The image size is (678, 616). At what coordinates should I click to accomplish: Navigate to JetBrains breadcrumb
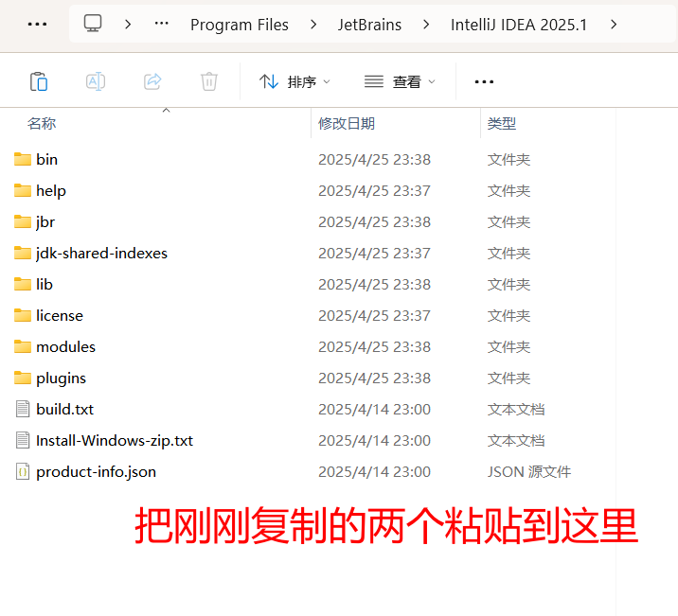pyautogui.click(x=369, y=25)
